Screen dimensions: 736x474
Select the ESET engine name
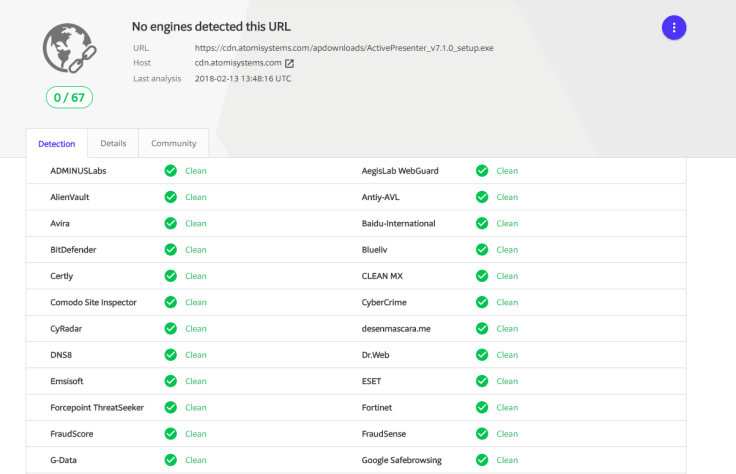click(371, 381)
